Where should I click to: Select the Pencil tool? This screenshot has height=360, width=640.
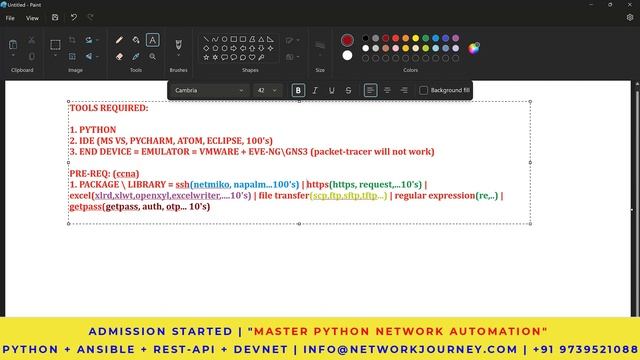pos(119,40)
